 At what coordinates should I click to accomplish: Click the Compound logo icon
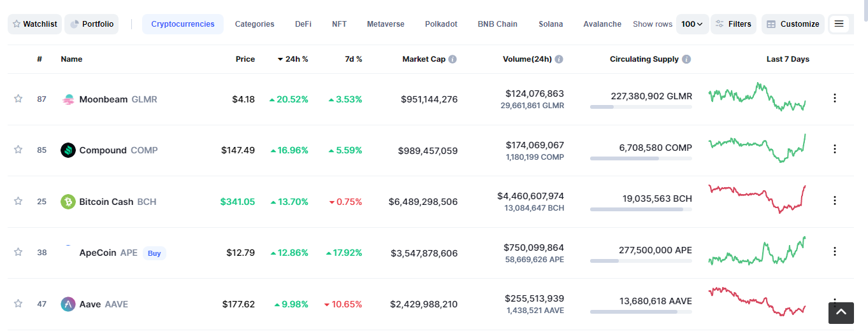68,150
